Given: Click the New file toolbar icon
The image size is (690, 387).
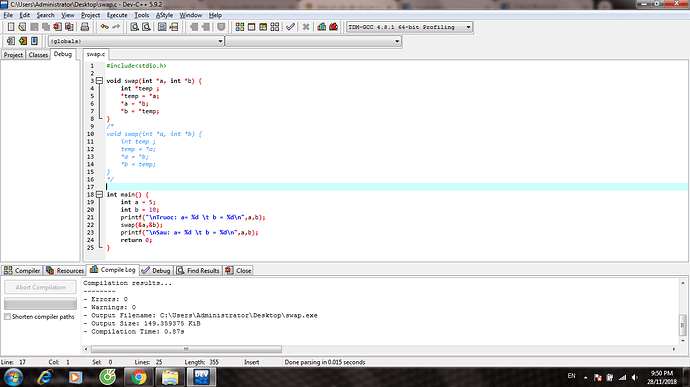Looking at the screenshot, I should point(11,27).
